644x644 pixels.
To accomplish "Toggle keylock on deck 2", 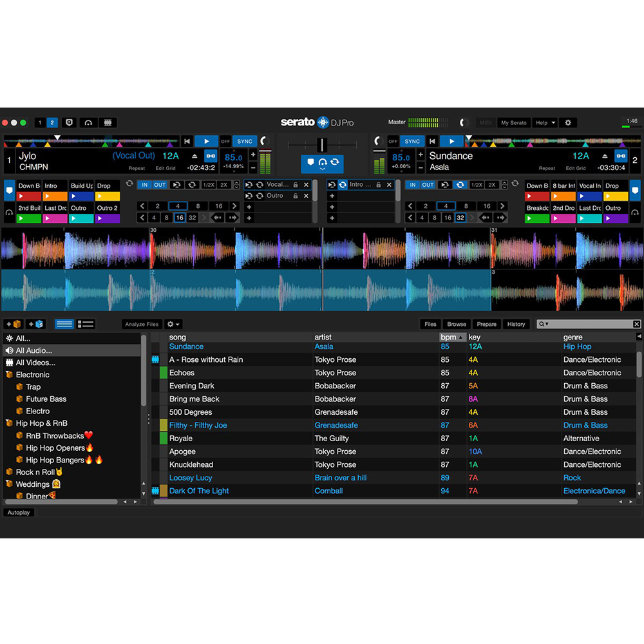I will pos(621,156).
